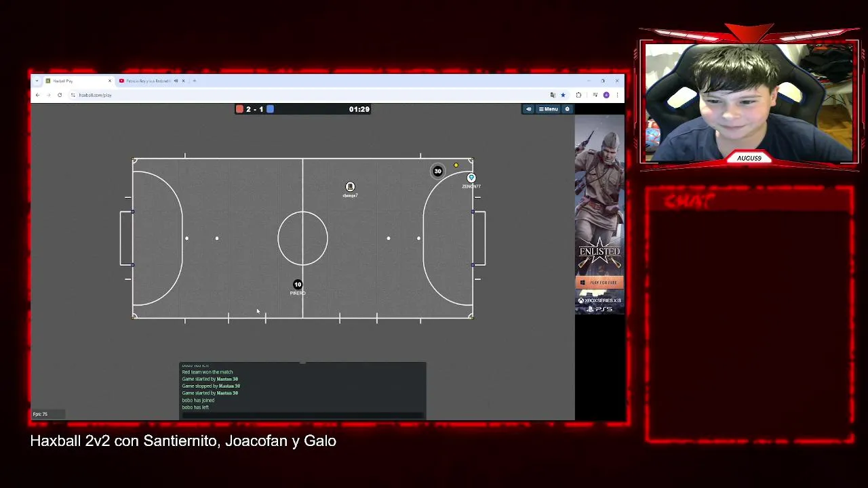Click the haxball.com/play address bar
The width and height of the screenshot is (868, 488).
(x=309, y=95)
